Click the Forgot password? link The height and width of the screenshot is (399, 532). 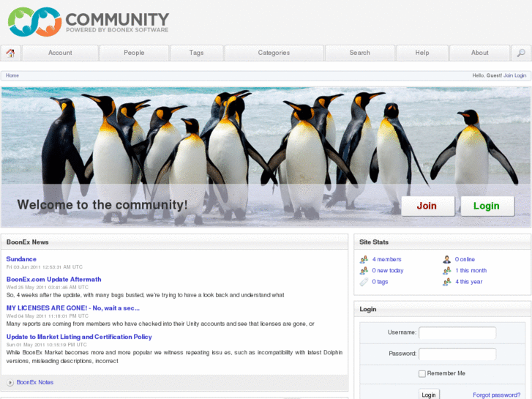pos(496,395)
